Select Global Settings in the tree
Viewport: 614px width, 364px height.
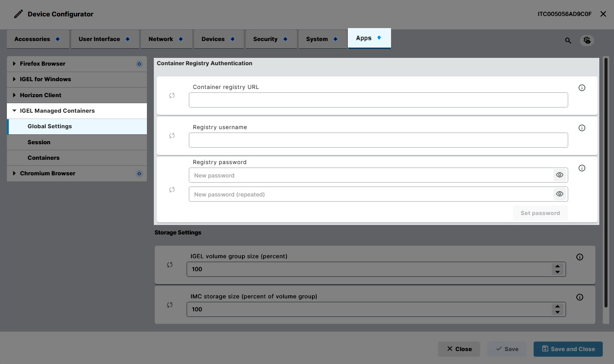(x=77, y=127)
